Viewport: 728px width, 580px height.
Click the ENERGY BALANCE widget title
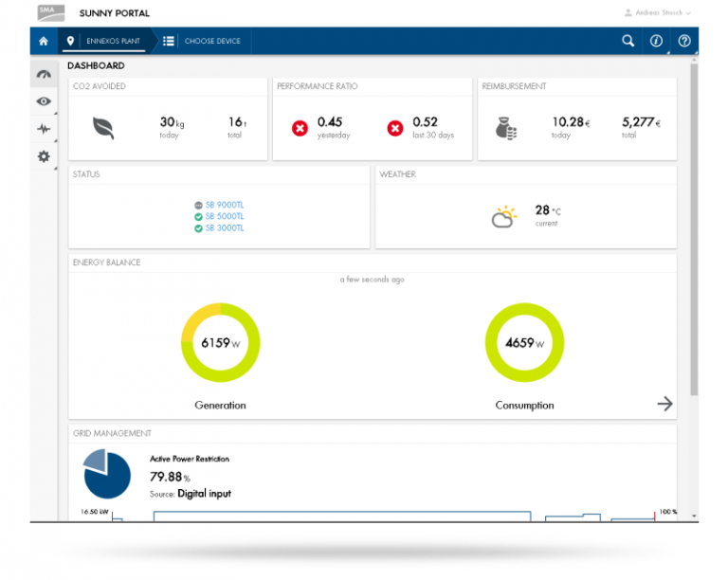point(107,263)
